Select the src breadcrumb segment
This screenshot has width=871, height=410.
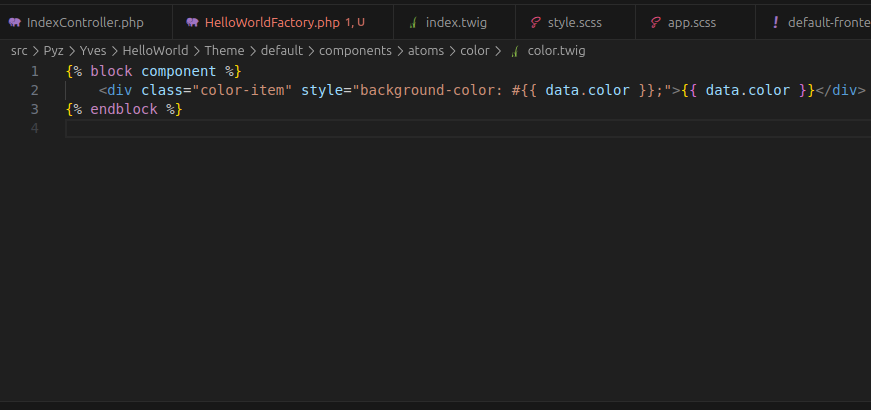[x=19, y=51]
